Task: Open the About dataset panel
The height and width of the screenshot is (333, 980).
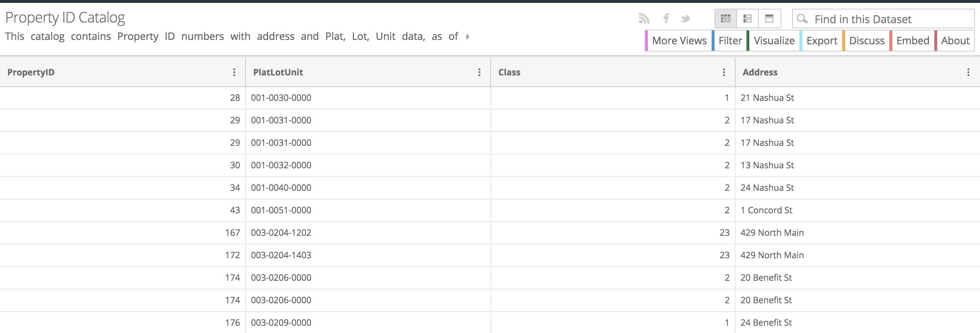Action: coord(955,40)
